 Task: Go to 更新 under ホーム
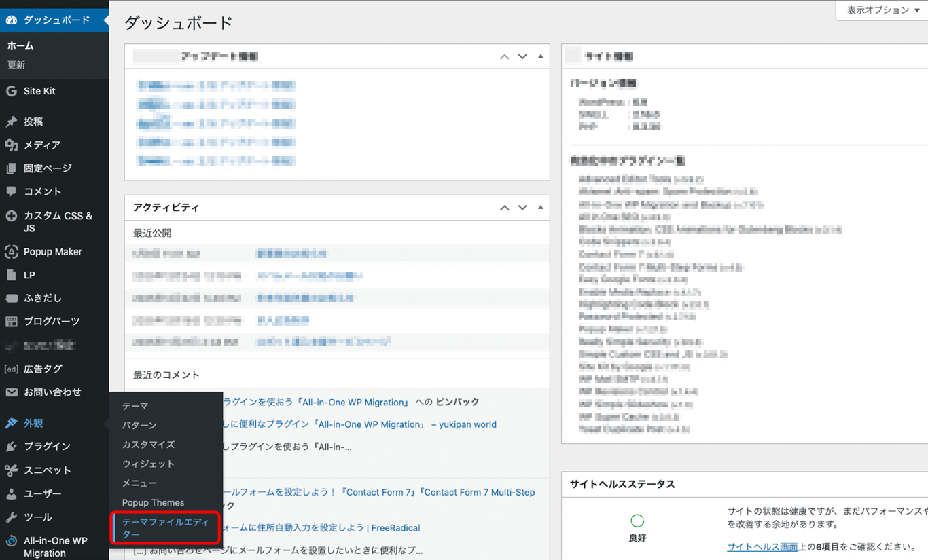point(16,65)
